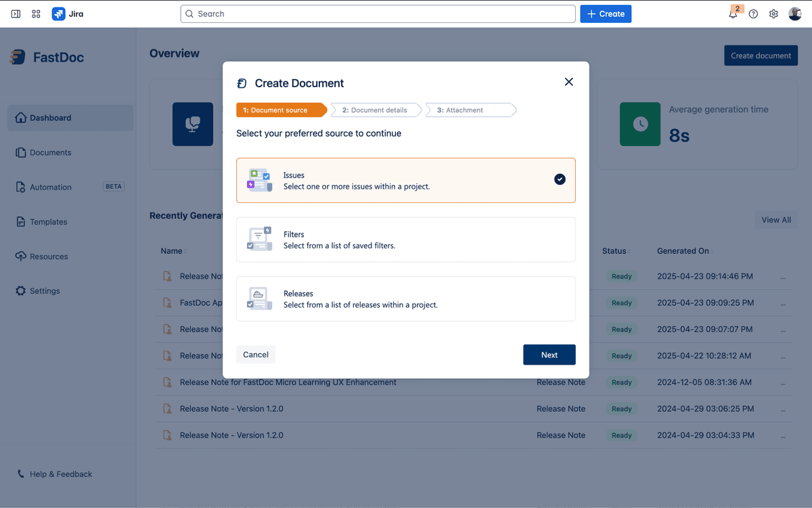Viewport: 812px width, 508px height.
Task: Click the Jira search field
Action: (378, 14)
